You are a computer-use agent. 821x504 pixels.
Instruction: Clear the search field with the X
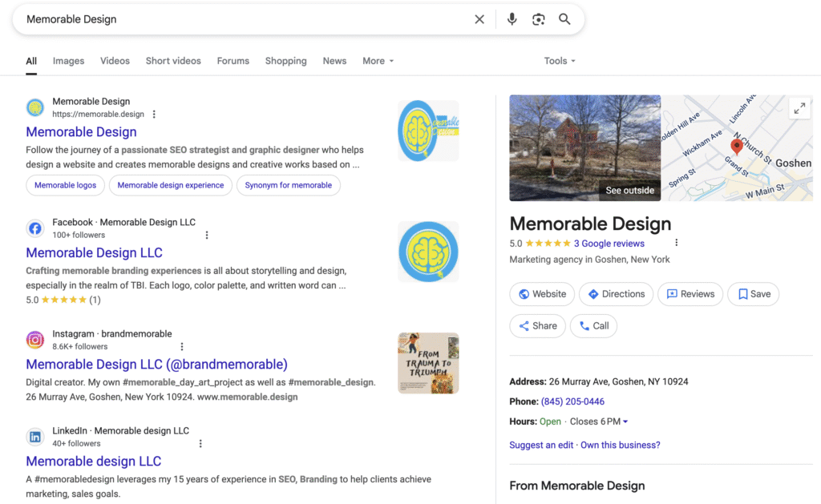coord(479,19)
